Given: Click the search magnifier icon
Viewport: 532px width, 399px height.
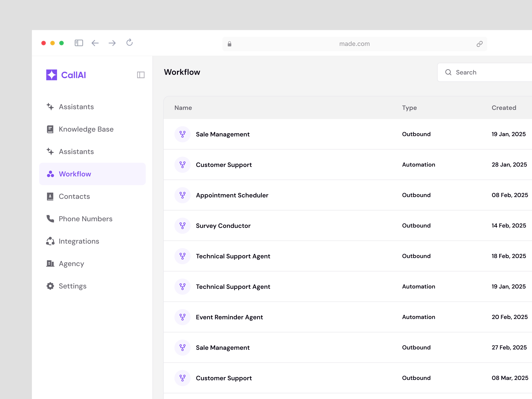Looking at the screenshot, I should [448, 72].
